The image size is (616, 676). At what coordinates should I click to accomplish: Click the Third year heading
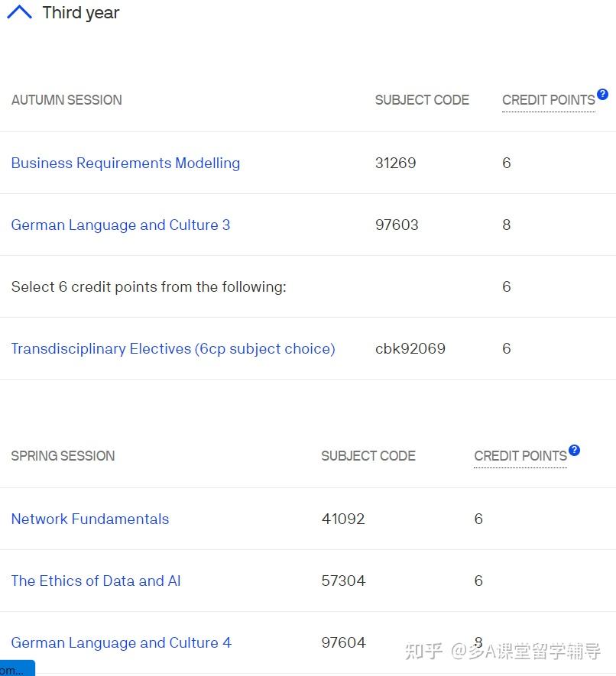point(81,13)
